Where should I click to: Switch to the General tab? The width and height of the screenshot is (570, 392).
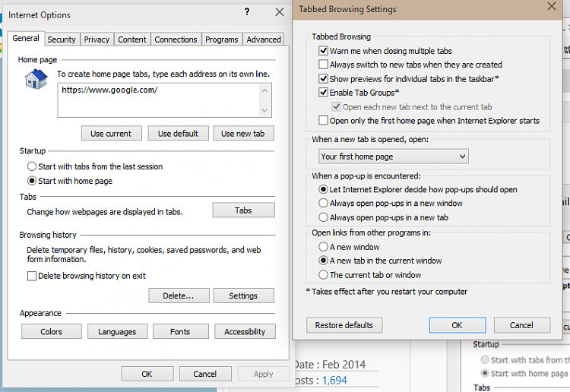pyautogui.click(x=25, y=38)
